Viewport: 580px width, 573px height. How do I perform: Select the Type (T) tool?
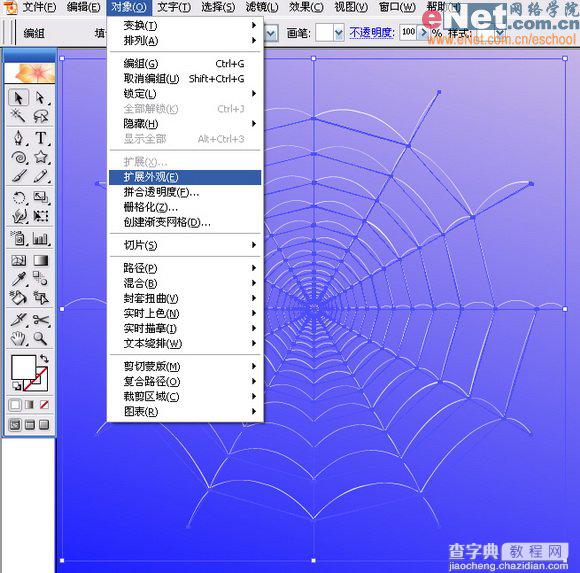[40, 138]
